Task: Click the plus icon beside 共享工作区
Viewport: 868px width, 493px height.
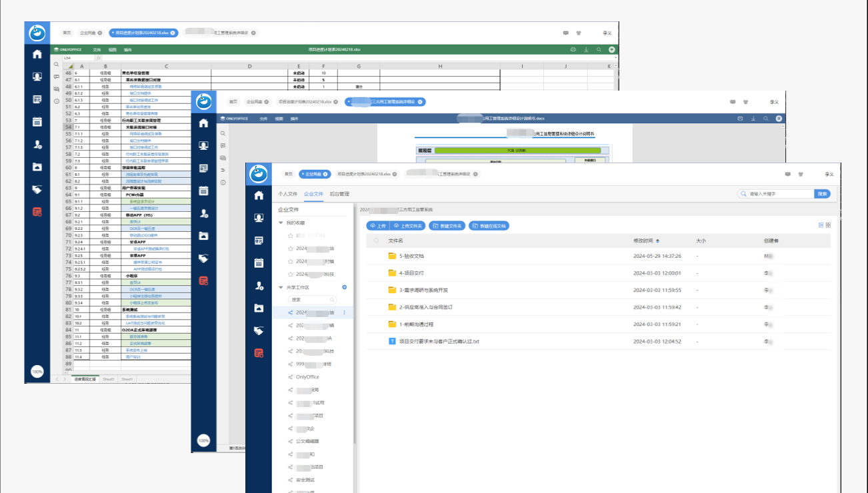Action: 345,287
